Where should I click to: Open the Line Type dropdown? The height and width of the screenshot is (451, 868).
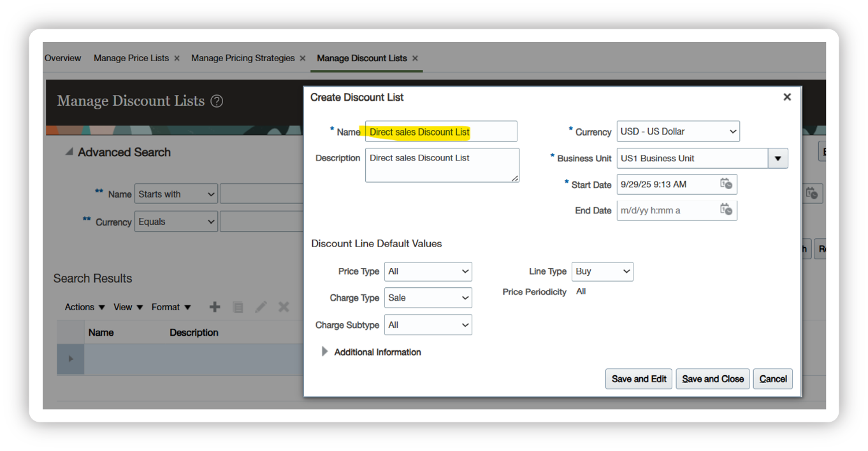(x=602, y=271)
